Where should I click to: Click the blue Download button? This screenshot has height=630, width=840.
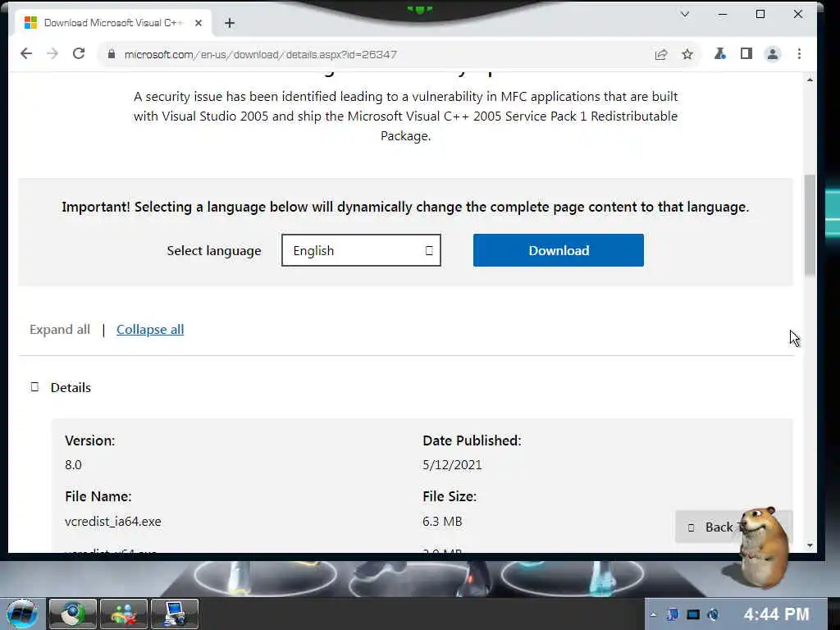pyautogui.click(x=558, y=250)
